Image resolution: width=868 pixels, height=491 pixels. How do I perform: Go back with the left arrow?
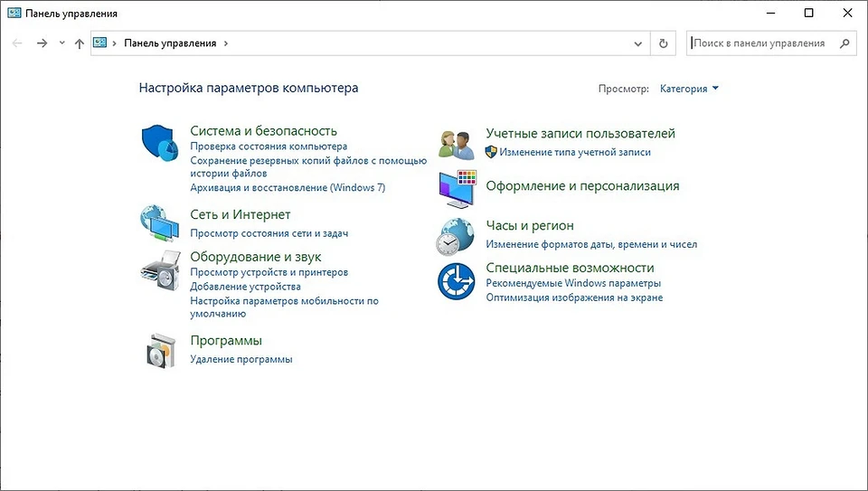(x=17, y=43)
